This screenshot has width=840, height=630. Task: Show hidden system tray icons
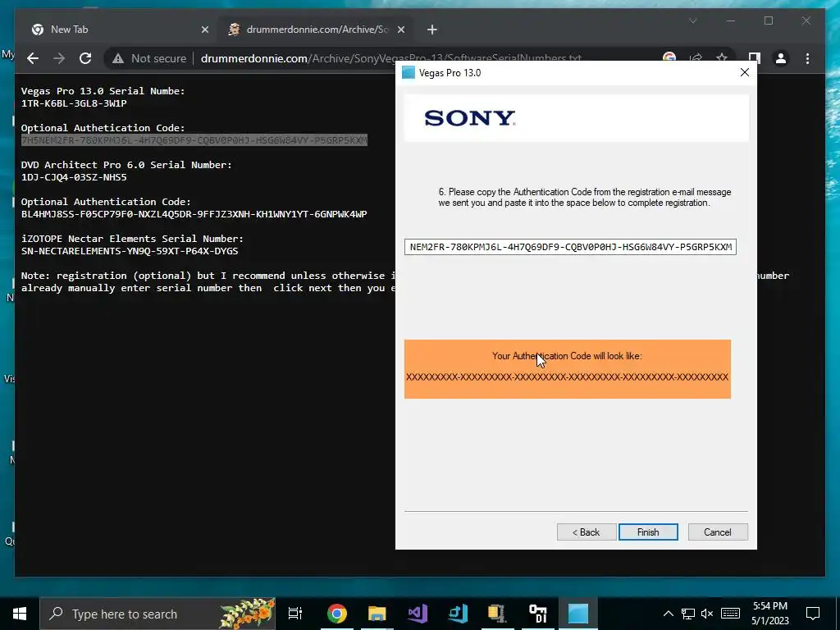(668, 614)
